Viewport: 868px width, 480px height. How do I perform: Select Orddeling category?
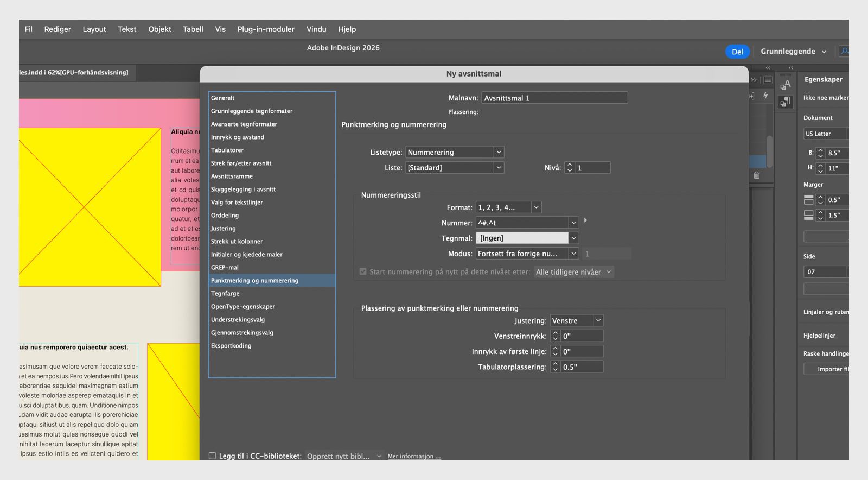point(272,215)
